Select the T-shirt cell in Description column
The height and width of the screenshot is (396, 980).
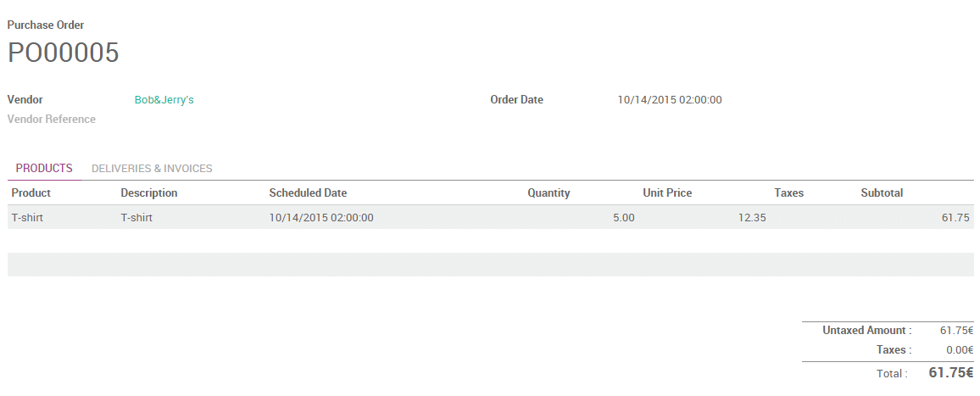pyautogui.click(x=136, y=218)
